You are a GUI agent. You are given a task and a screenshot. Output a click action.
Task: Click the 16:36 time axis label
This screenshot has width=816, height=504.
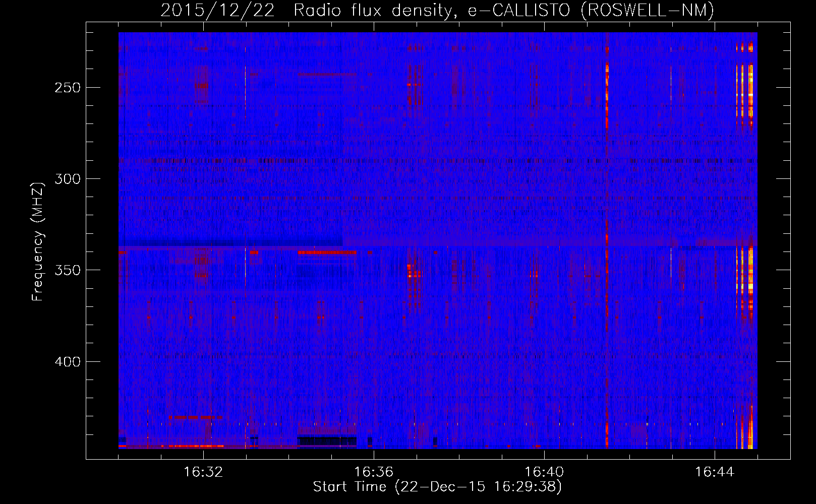click(374, 472)
